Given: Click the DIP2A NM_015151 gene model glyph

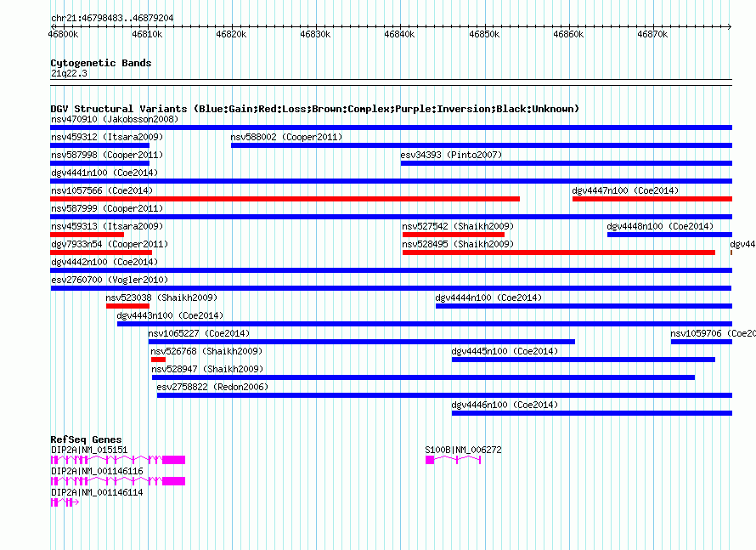Looking at the screenshot, I should click(x=118, y=460).
